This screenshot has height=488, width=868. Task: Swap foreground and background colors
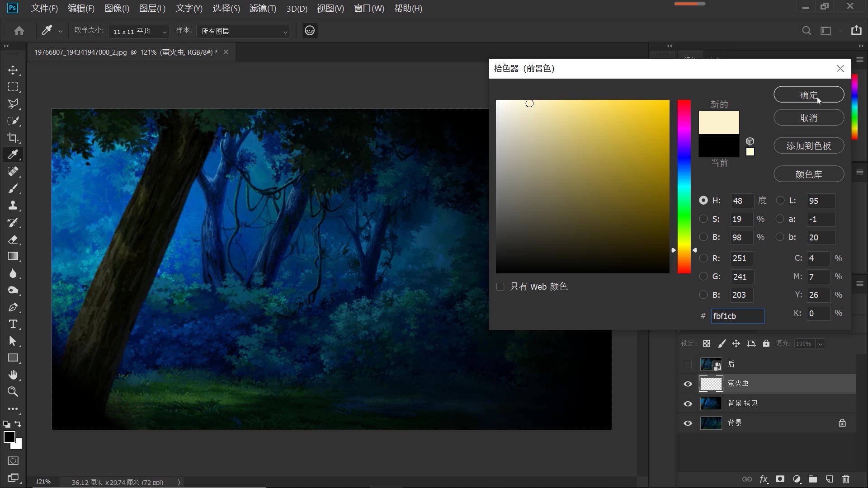[x=18, y=424]
